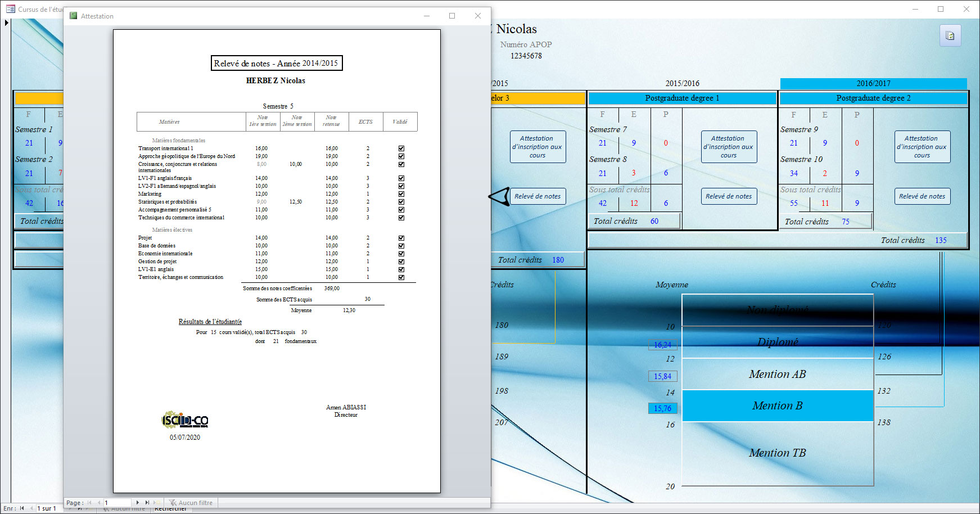Open Attestation d'inscription for Postgraduate degree 2
Screen dimensions: 980x514
point(922,147)
